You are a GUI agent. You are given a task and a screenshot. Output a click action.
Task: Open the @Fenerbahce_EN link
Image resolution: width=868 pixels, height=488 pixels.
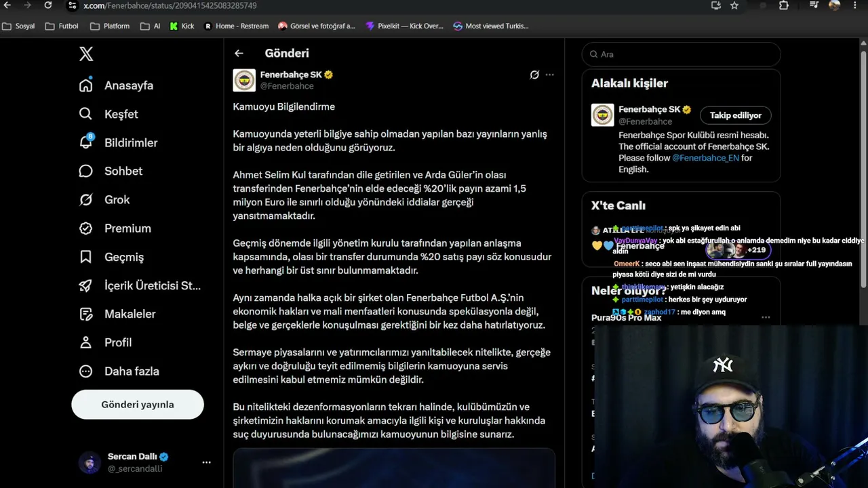705,158
